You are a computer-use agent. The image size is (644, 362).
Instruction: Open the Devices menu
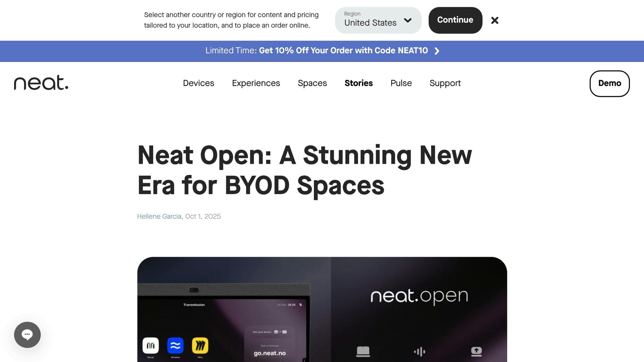point(198,83)
